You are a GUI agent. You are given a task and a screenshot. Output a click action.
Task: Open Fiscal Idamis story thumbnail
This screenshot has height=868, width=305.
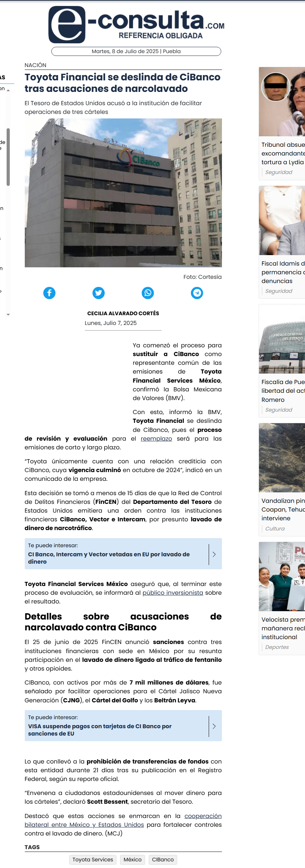[282, 220]
